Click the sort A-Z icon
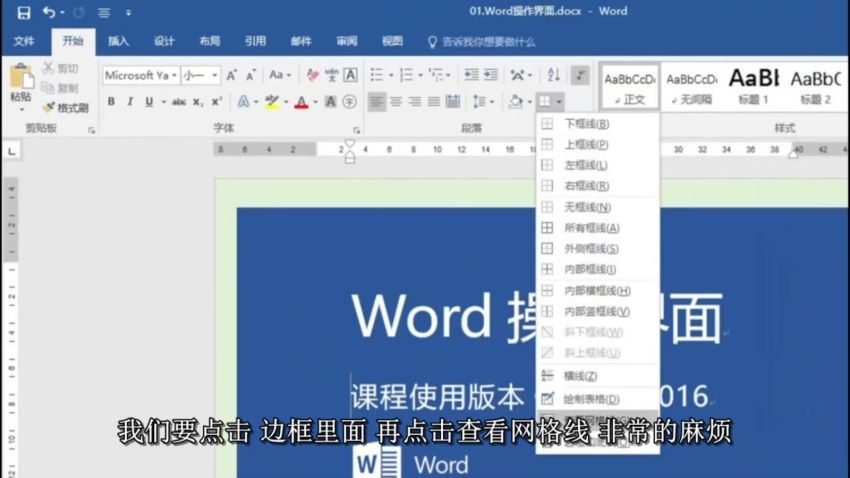Image resolution: width=850 pixels, height=478 pixels. click(x=553, y=75)
